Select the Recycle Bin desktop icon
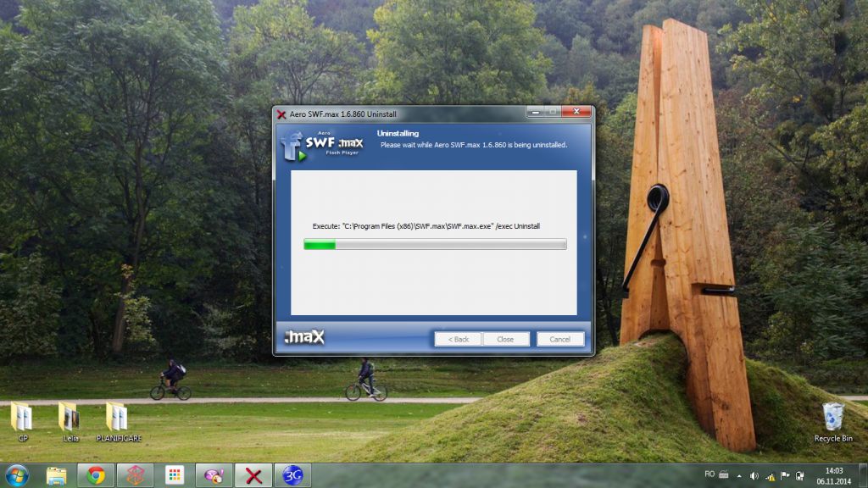This screenshot has width=868, height=488. coord(833,422)
